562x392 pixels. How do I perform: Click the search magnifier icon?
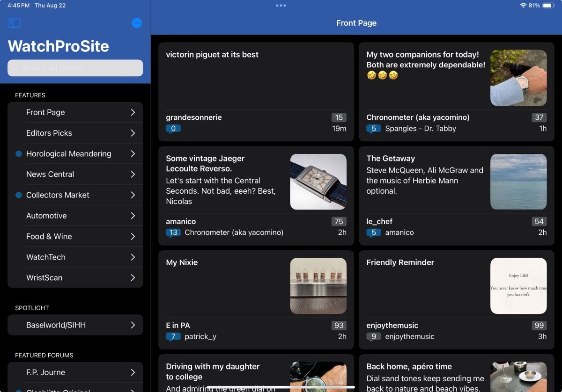tap(15, 68)
